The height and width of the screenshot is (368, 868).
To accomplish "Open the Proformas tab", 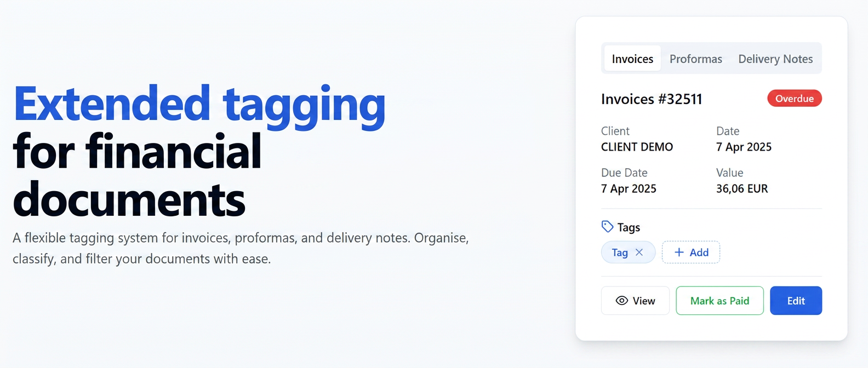I will point(696,59).
